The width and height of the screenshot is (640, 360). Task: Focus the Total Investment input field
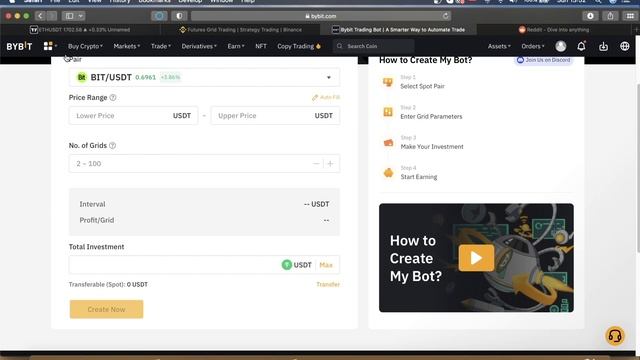click(204, 265)
